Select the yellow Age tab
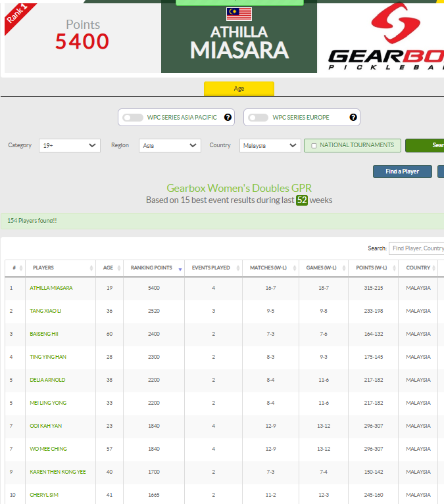The width and height of the screenshot is (444, 504). coord(239,89)
